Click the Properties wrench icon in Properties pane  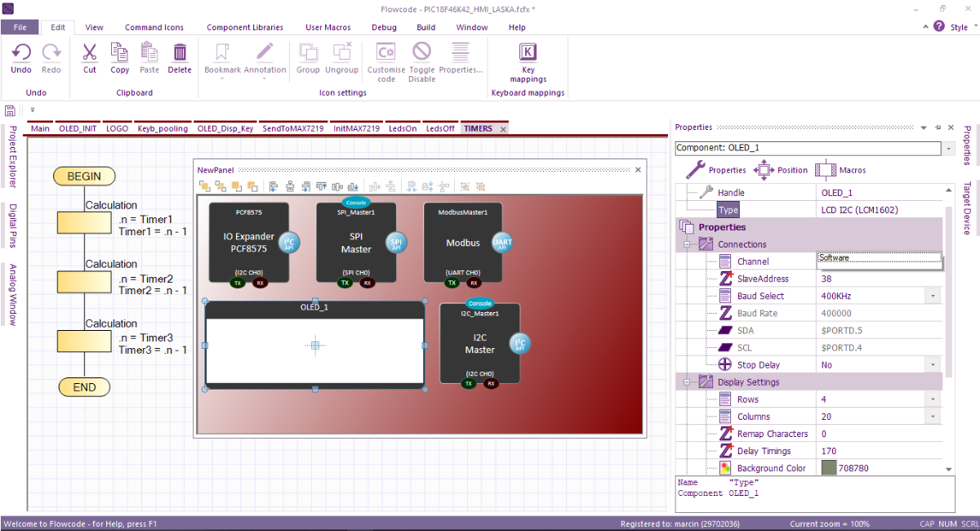tap(695, 170)
